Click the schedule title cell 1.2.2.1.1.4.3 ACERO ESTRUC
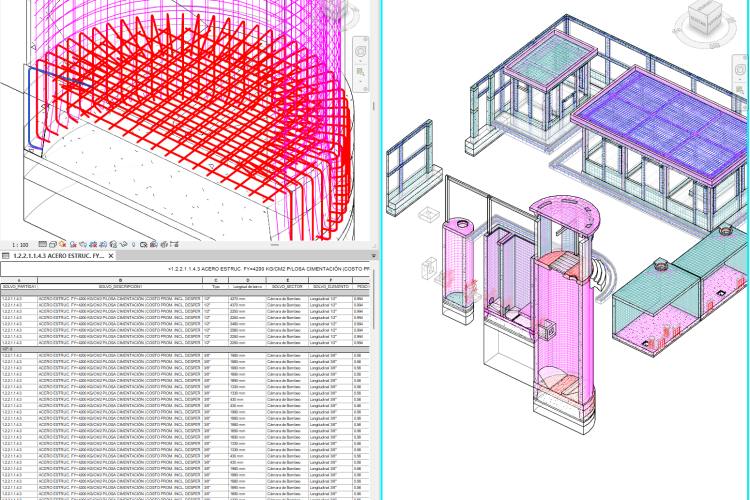 click(x=186, y=269)
